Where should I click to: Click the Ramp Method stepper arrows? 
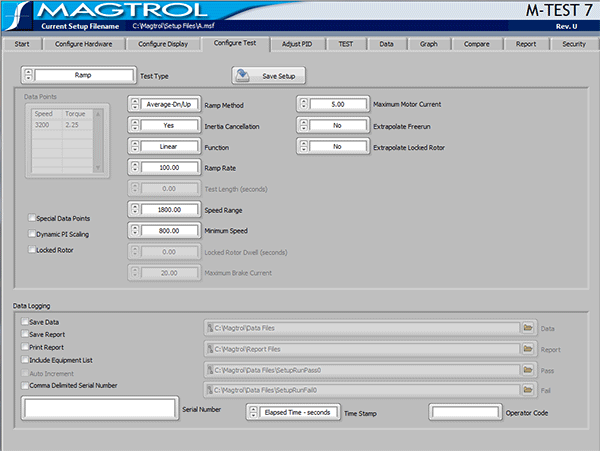point(135,104)
